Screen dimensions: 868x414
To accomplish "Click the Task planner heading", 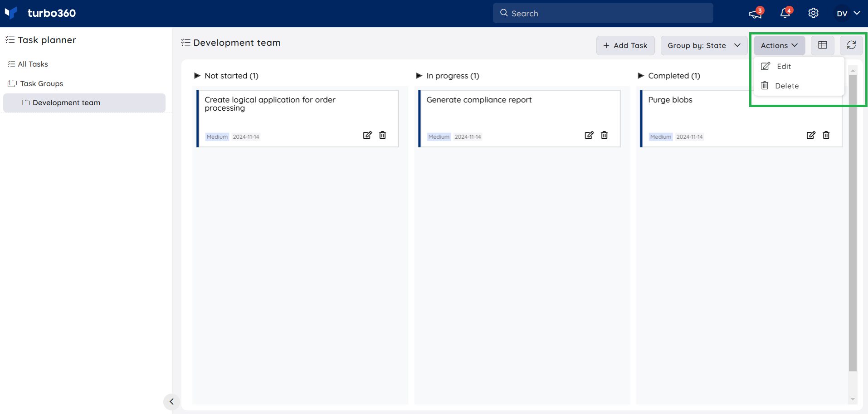I will (47, 40).
